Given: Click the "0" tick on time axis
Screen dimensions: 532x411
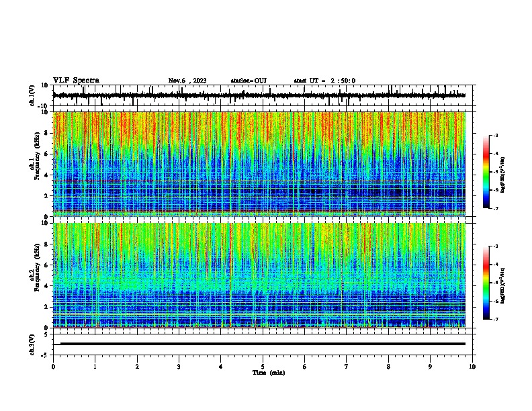Looking at the screenshot, I should (x=53, y=367).
